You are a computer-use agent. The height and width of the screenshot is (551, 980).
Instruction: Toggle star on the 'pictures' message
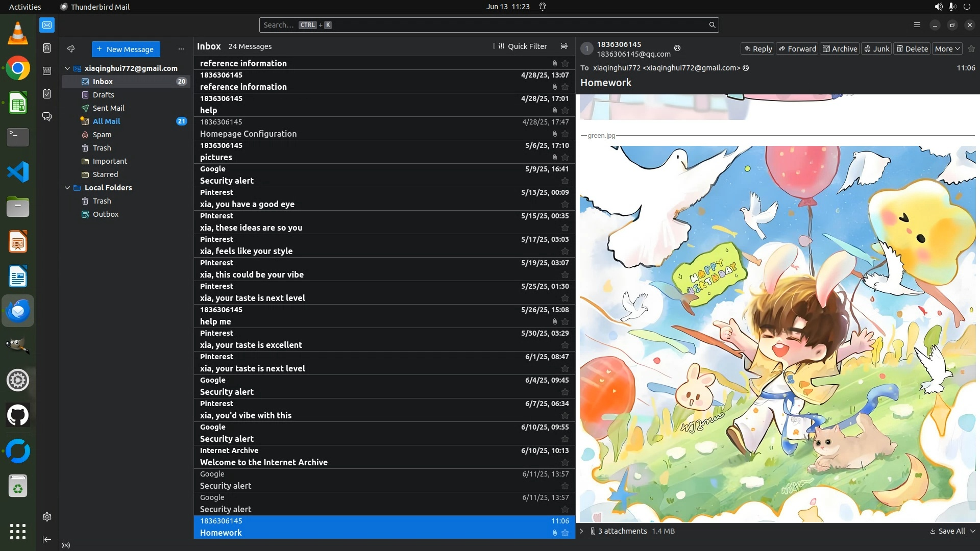565,157
